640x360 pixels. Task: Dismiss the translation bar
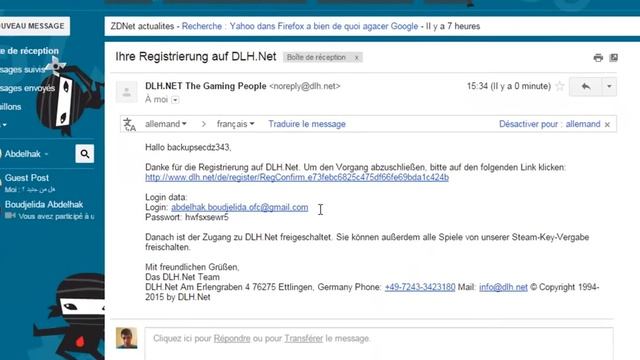tap(607, 124)
